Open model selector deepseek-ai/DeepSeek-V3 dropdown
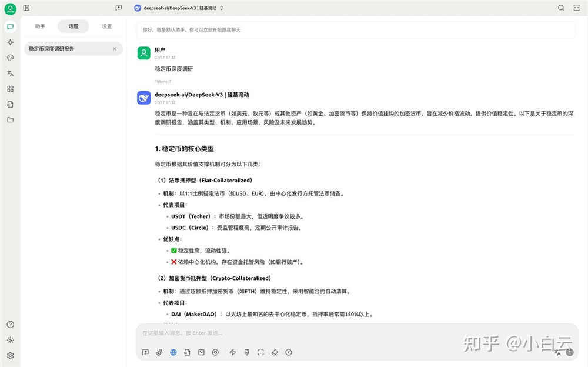Image resolution: width=588 pixels, height=367 pixels. (x=179, y=8)
